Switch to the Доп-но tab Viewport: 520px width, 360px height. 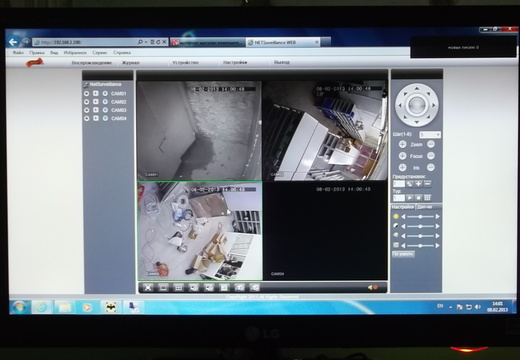coord(425,207)
